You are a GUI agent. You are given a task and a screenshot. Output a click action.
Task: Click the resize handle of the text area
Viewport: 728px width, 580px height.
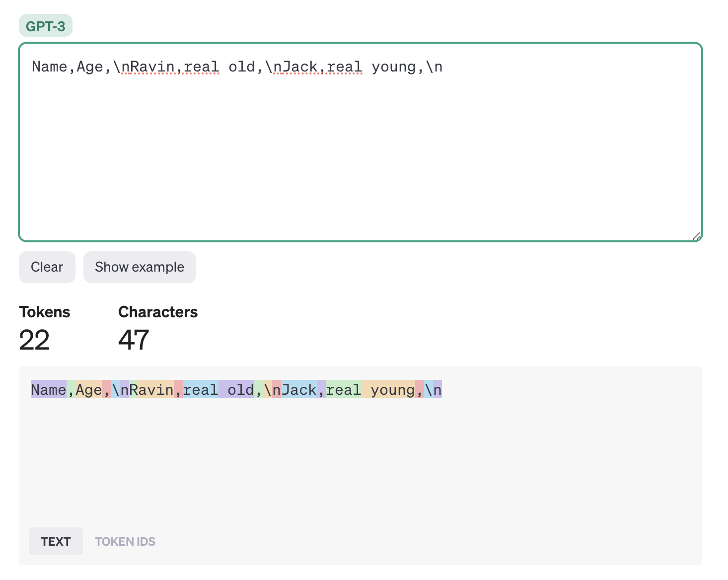(696, 236)
